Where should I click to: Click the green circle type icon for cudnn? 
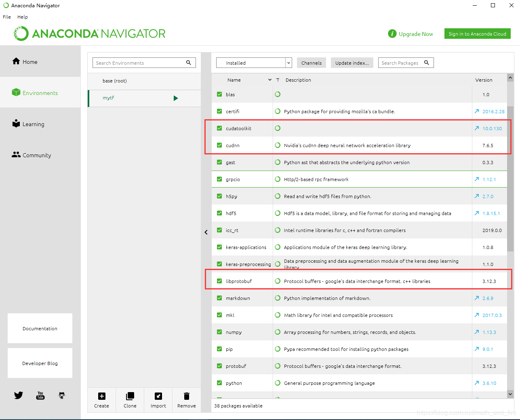click(278, 145)
